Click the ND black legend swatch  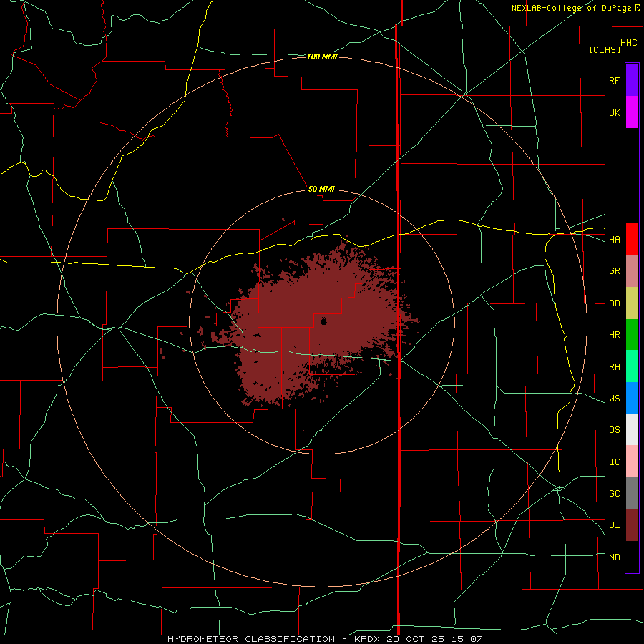[632, 557]
